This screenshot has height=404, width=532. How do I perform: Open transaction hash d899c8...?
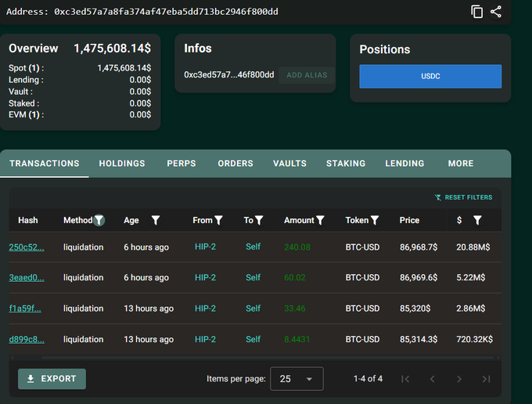coord(27,339)
